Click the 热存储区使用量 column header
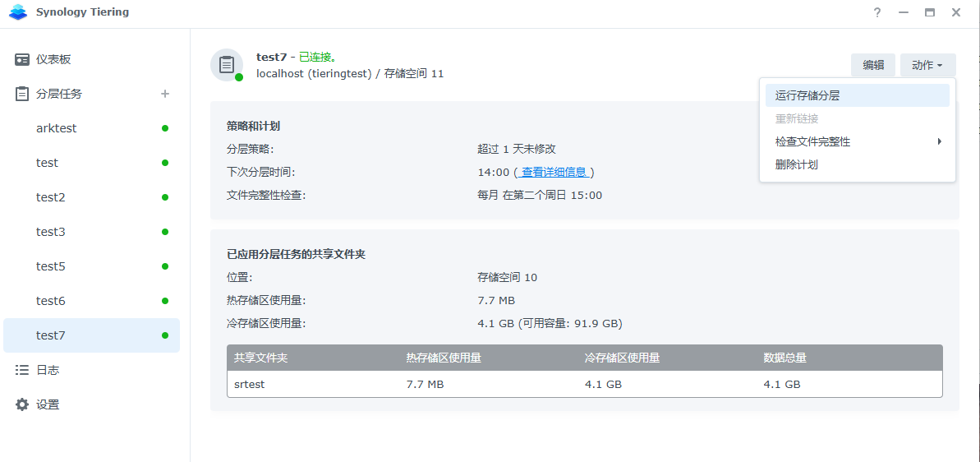 pyautogui.click(x=444, y=358)
